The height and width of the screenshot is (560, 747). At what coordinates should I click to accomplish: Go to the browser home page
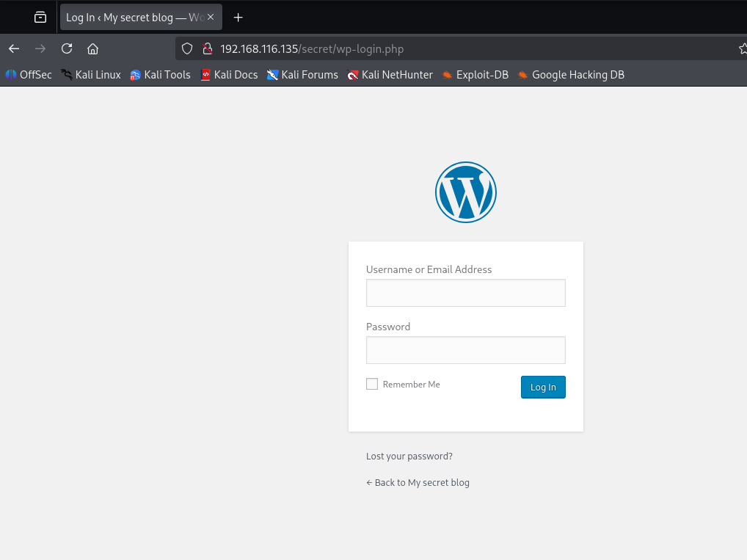point(93,48)
